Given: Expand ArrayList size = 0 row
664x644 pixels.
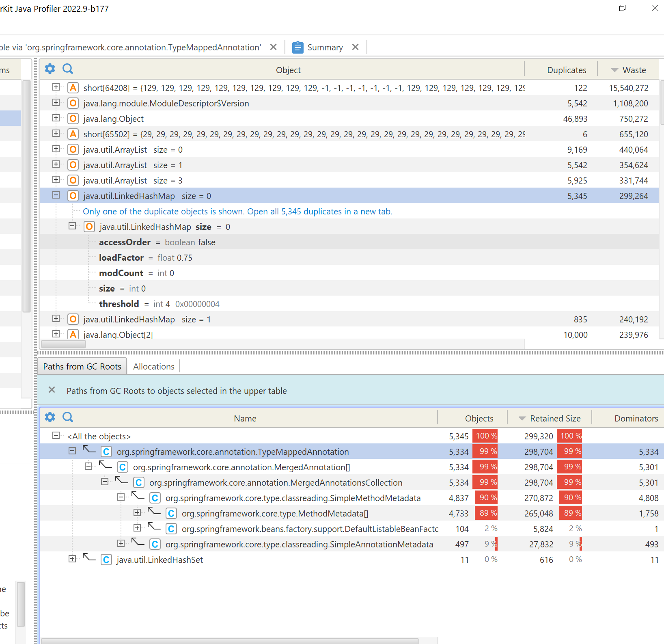Looking at the screenshot, I should pyautogui.click(x=56, y=149).
